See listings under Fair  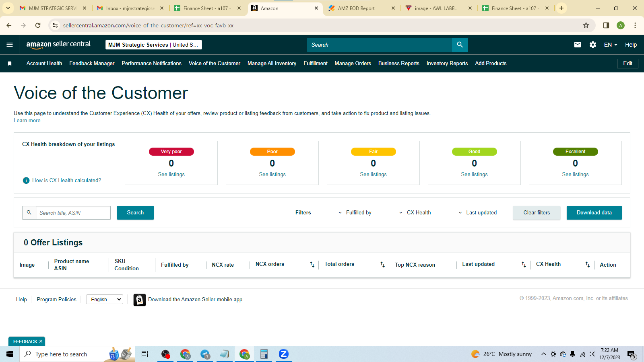click(x=374, y=175)
